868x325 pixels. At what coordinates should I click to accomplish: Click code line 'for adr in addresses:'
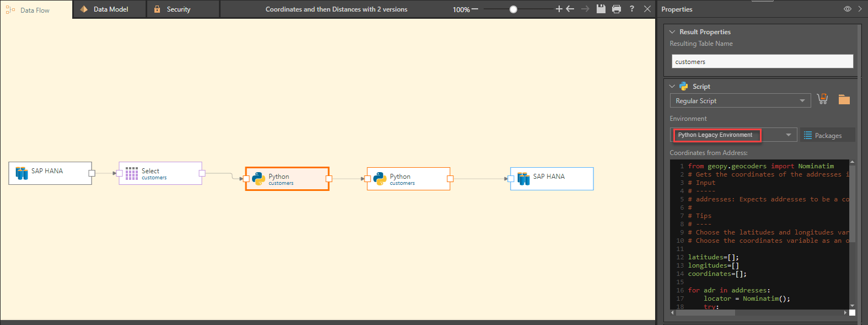pos(729,290)
